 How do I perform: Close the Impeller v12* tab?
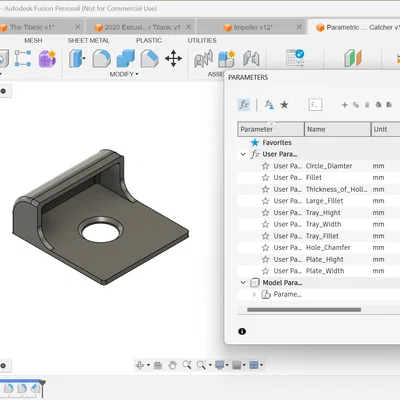point(299,27)
